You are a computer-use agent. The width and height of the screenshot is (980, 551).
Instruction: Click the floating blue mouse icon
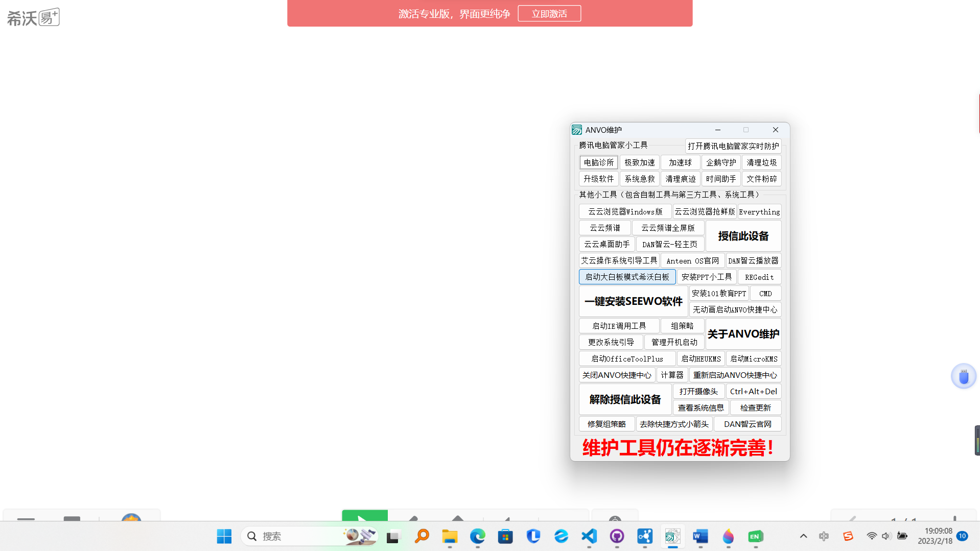pyautogui.click(x=964, y=376)
